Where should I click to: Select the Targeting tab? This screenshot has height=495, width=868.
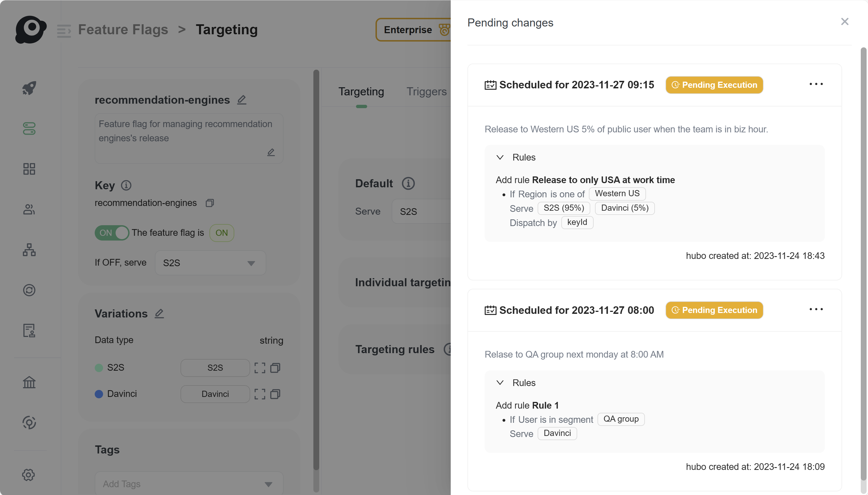point(361,91)
